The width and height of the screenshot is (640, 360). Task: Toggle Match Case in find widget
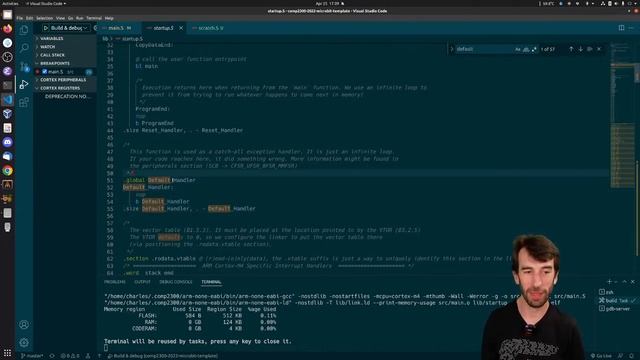pos(518,49)
